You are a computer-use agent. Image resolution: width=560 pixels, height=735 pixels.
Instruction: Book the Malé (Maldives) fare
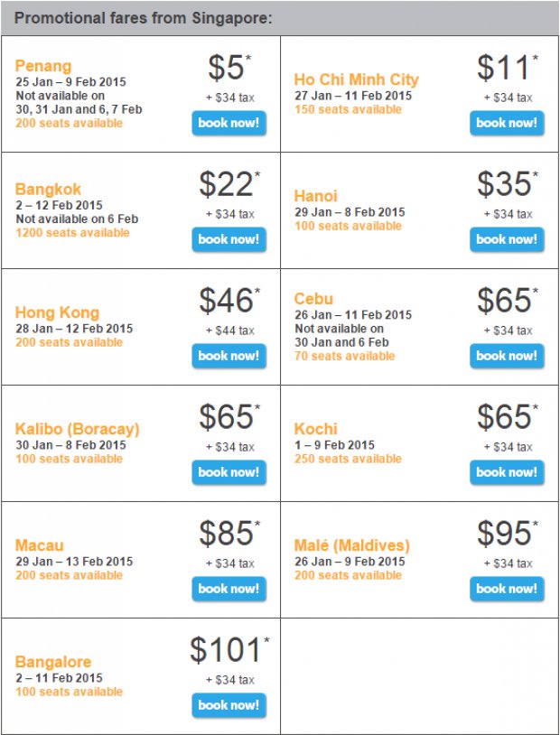pyautogui.click(x=507, y=589)
